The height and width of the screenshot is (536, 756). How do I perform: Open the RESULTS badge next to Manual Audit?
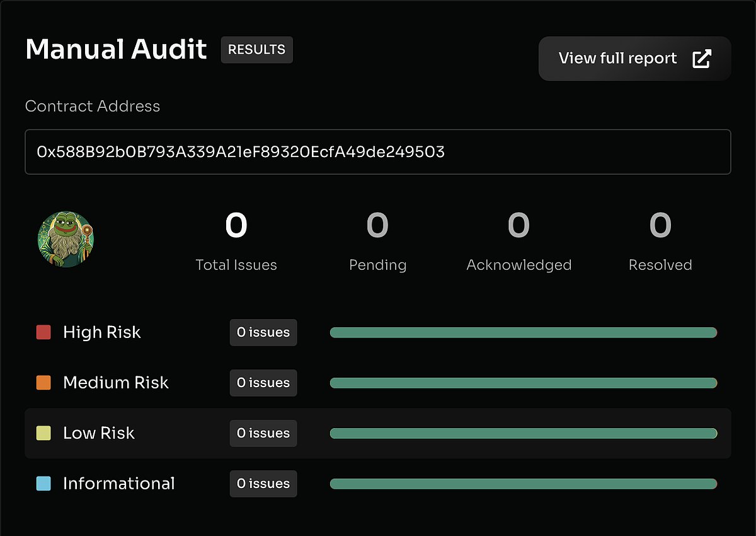(x=256, y=50)
